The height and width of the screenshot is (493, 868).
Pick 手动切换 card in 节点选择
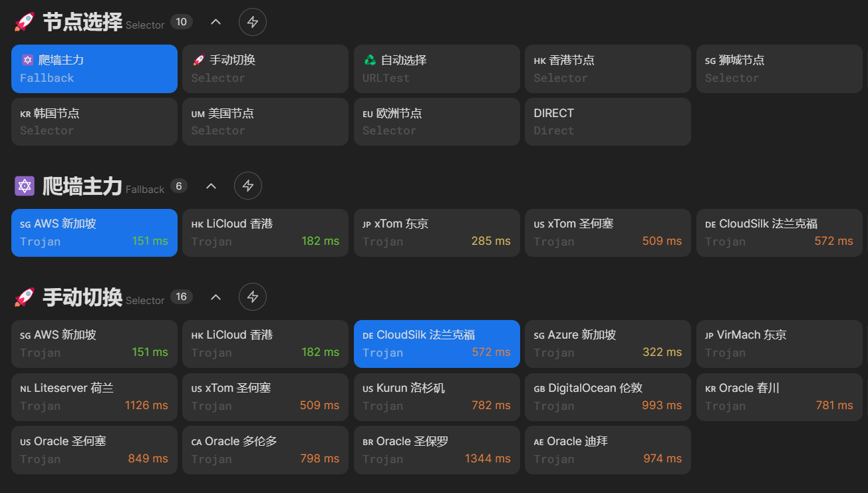(x=265, y=69)
